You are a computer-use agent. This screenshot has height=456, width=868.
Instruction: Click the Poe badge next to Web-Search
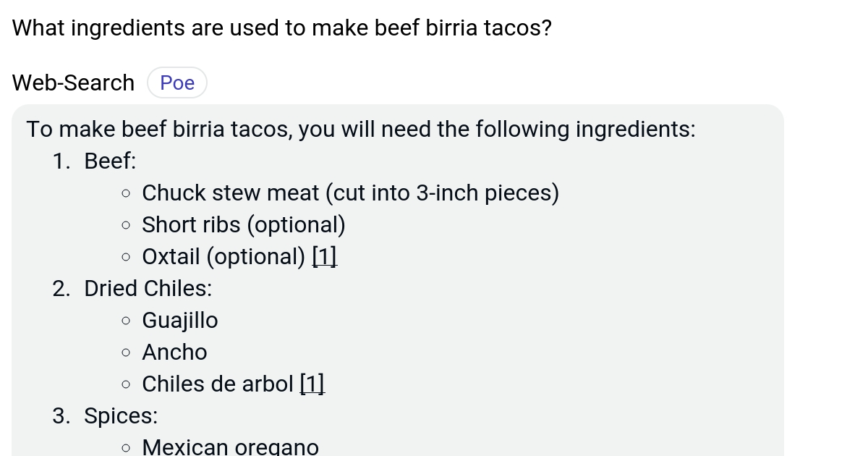click(x=176, y=82)
